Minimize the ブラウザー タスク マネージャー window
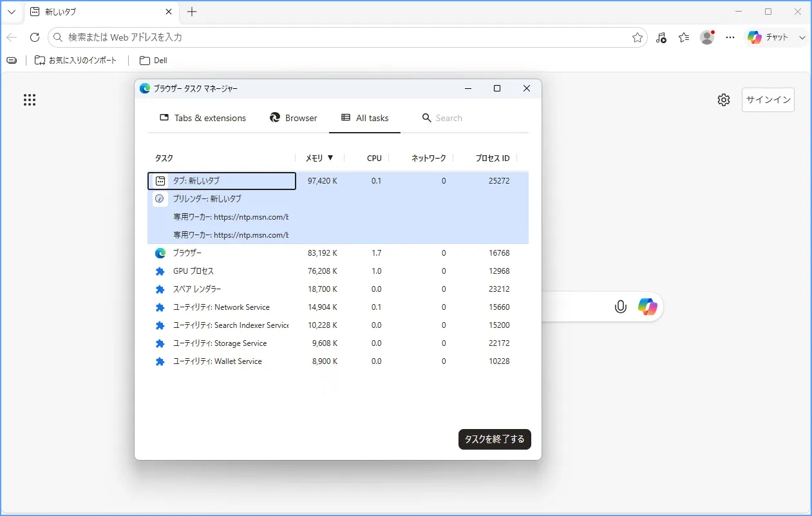This screenshot has width=812, height=516. (468, 88)
